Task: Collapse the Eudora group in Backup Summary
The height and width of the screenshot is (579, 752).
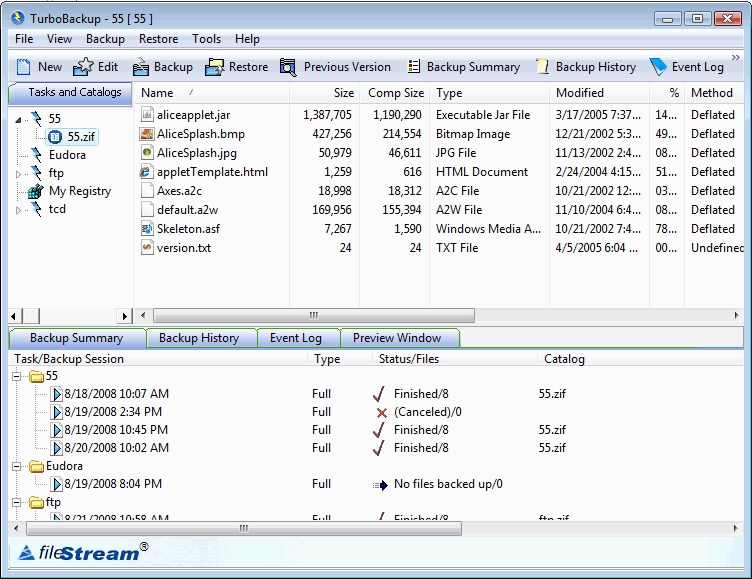Action: click(x=17, y=466)
